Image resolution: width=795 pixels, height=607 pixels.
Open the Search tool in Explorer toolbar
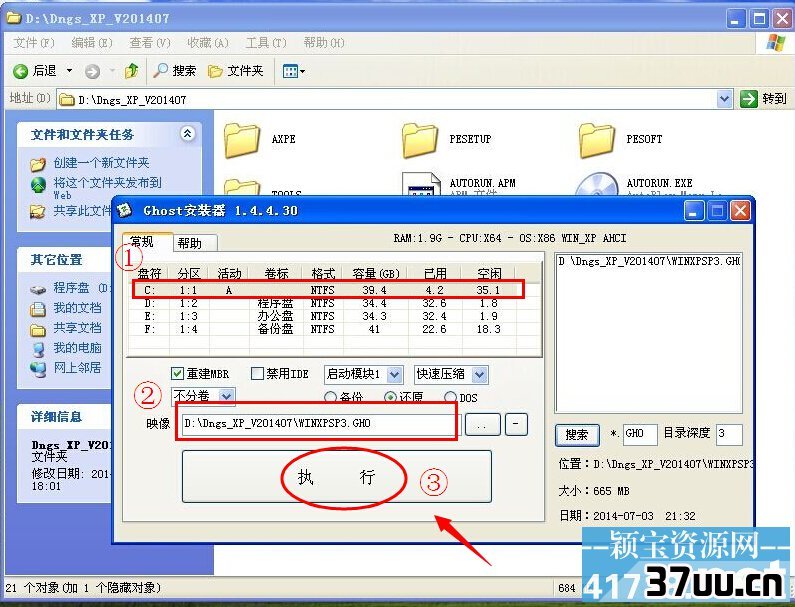[175, 70]
